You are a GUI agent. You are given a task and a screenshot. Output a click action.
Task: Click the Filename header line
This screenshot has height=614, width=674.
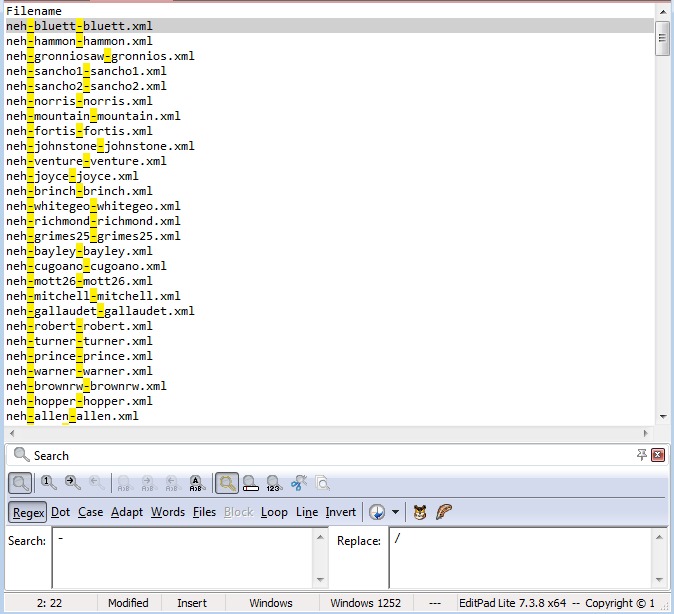(x=34, y=11)
